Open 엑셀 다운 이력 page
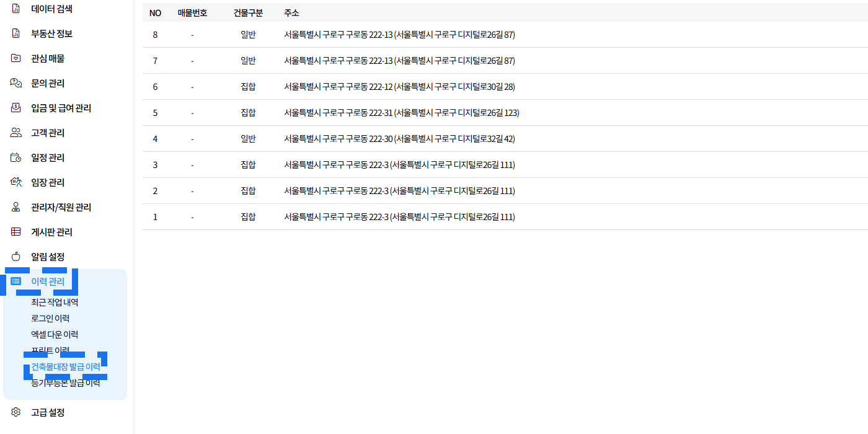The image size is (868, 434). click(55, 335)
